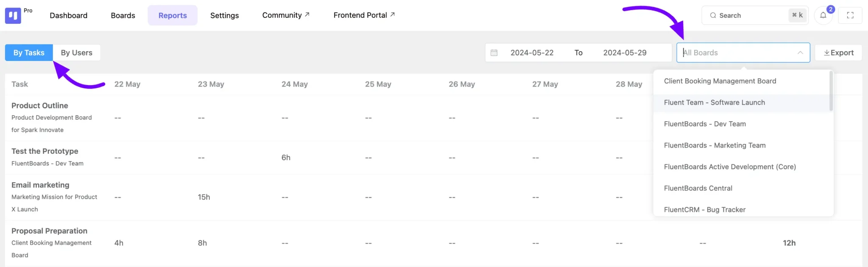Click the FluentBoards Pro logo icon
The image size is (868, 267).
[13, 16]
